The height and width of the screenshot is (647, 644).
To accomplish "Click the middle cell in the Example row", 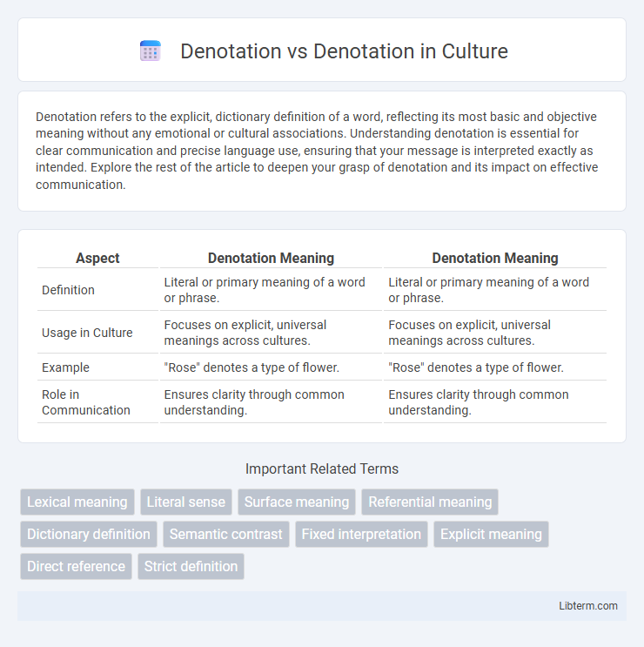I will 271,367.
